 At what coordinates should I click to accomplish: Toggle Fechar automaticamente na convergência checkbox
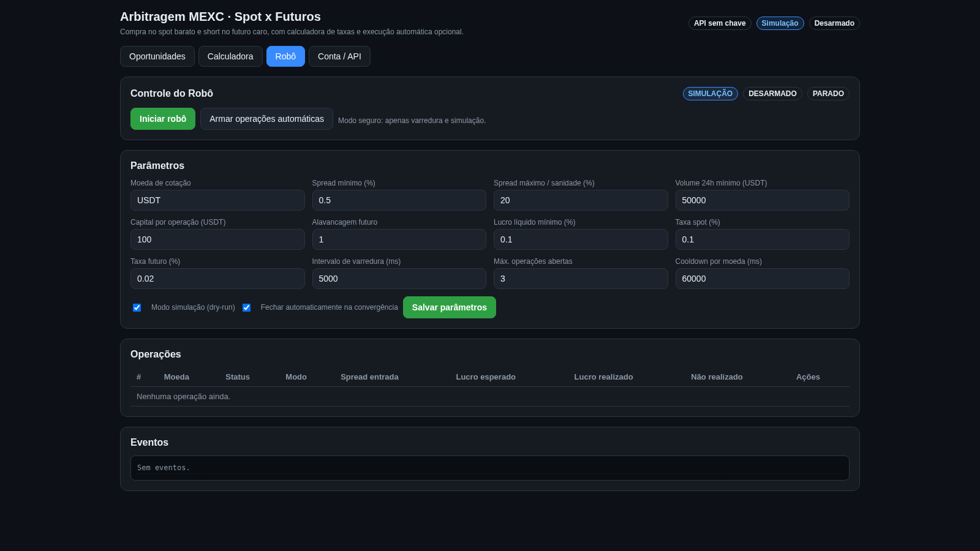246,307
